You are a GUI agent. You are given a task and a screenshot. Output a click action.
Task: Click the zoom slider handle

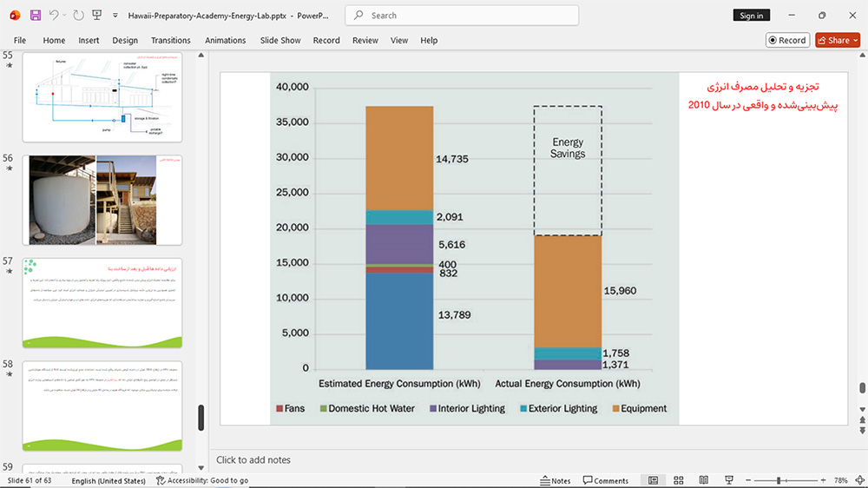779,480
